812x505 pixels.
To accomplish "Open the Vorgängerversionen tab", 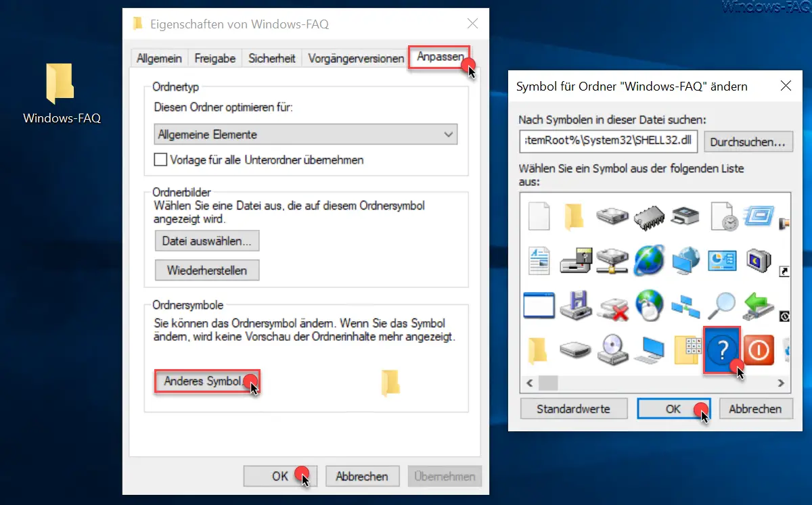I will pos(356,58).
